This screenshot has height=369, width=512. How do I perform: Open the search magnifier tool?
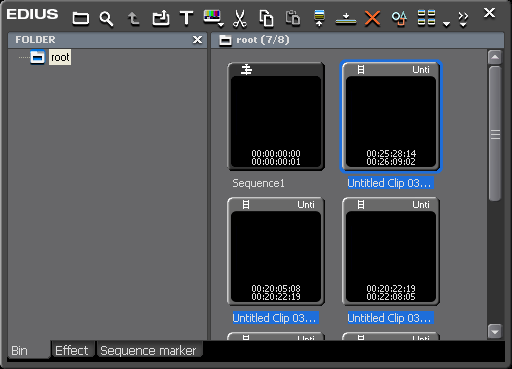[x=106, y=19]
